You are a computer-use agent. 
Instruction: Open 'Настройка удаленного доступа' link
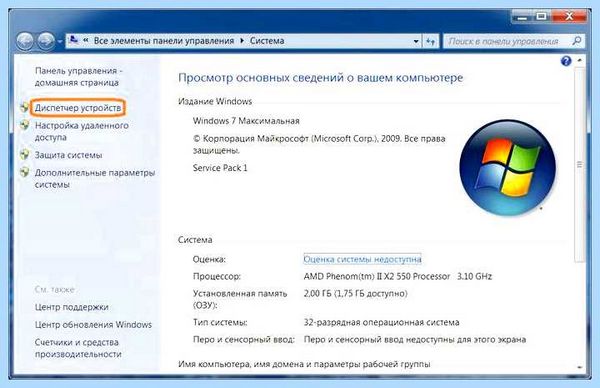pos(82,131)
